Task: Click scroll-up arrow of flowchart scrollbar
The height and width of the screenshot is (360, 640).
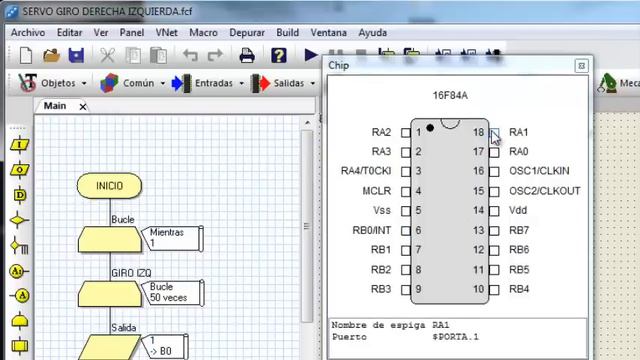Action: click(307, 122)
